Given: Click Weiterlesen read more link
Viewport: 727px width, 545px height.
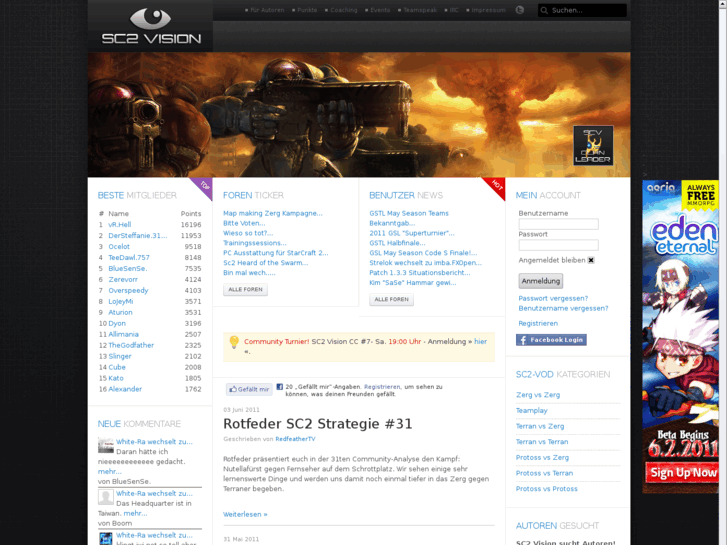Looking at the screenshot, I should coord(245,514).
